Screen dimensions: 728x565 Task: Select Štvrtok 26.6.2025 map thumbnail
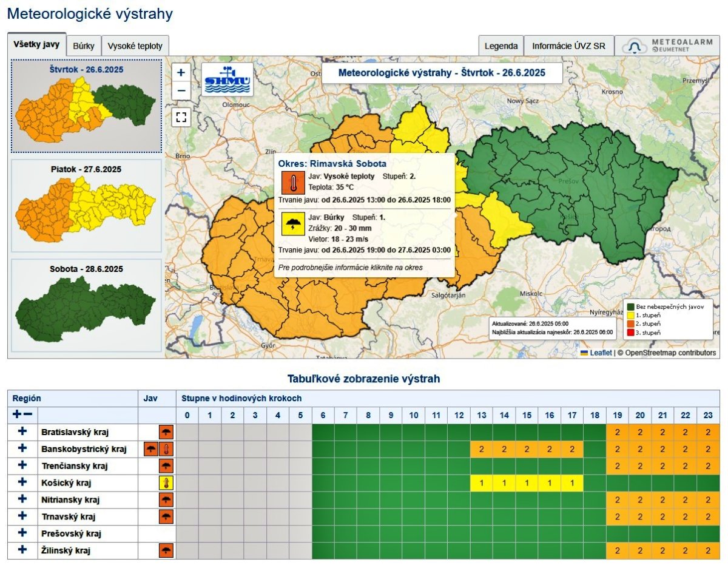click(x=86, y=106)
